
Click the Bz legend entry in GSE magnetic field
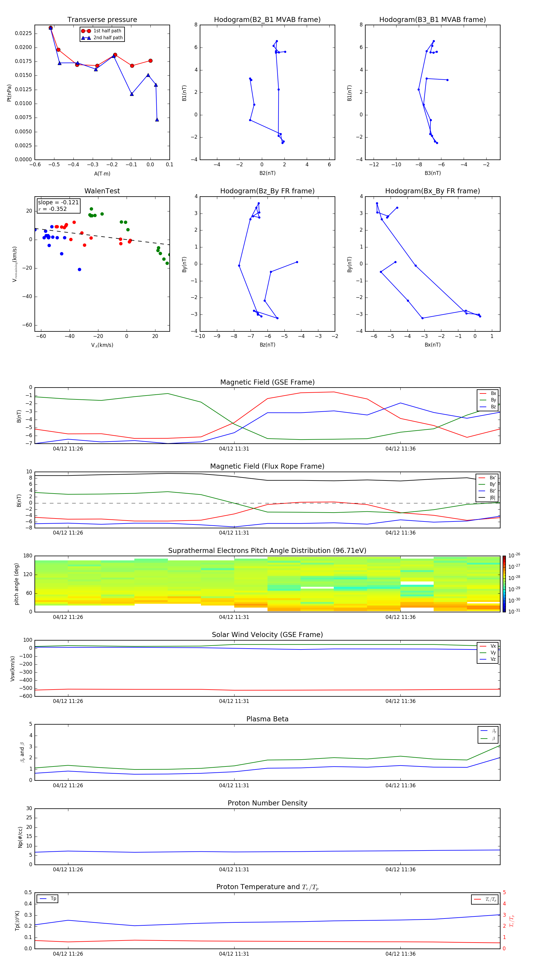coord(488,407)
